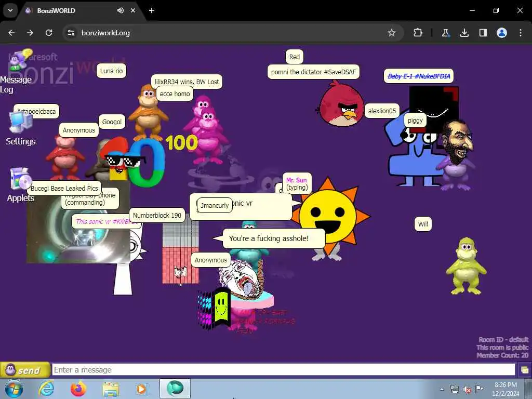Click the yellow 100 number graphic
The width and height of the screenshot is (532, 399).
click(x=181, y=142)
